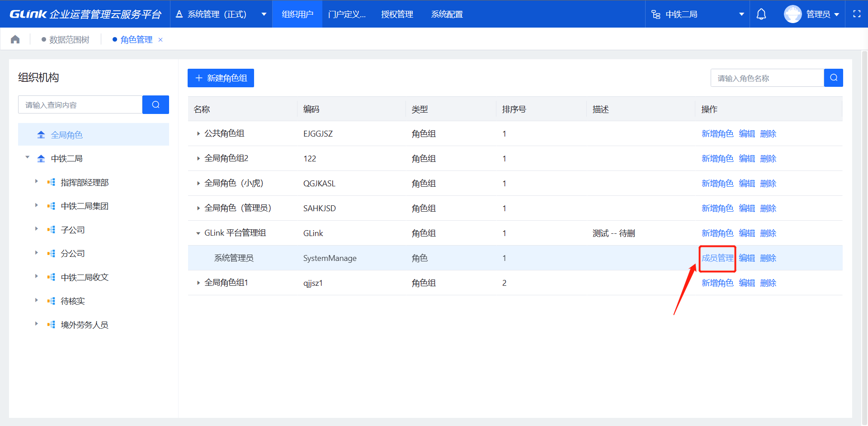Click the 全局角色 organization icon
868x426 pixels.
(x=41, y=135)
